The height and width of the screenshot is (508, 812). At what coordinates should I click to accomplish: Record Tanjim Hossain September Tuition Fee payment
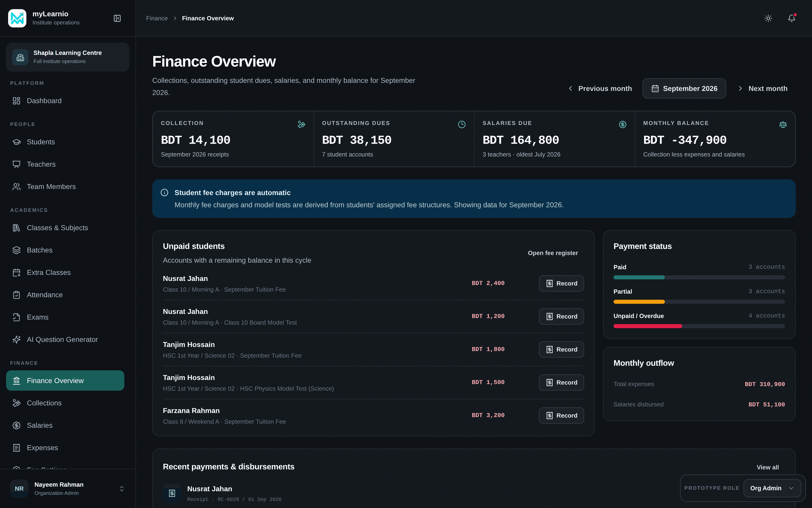[x=561, y=350]
